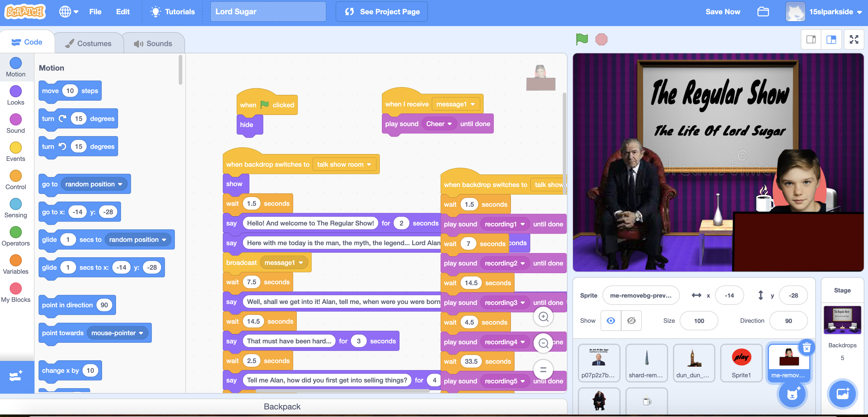Viewport: 868px width, 417px height.
Task: Select the Sprite1 play button sprite
Action: click(x=741, y=363)
